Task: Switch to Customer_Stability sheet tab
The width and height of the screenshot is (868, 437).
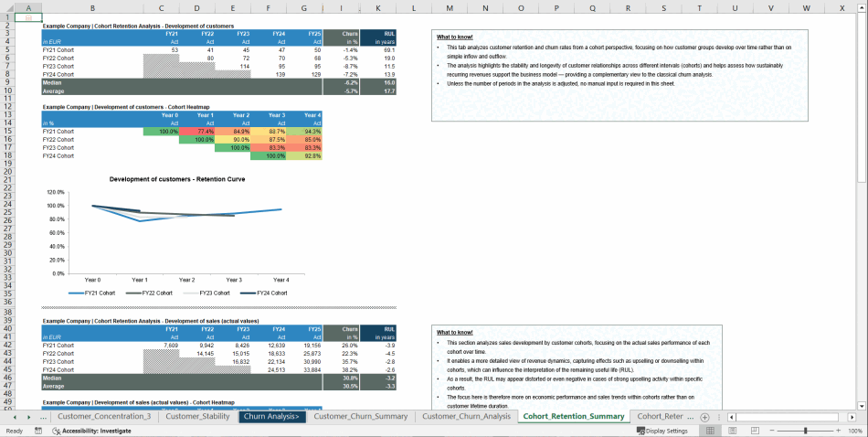Action: tap(196, 417)
